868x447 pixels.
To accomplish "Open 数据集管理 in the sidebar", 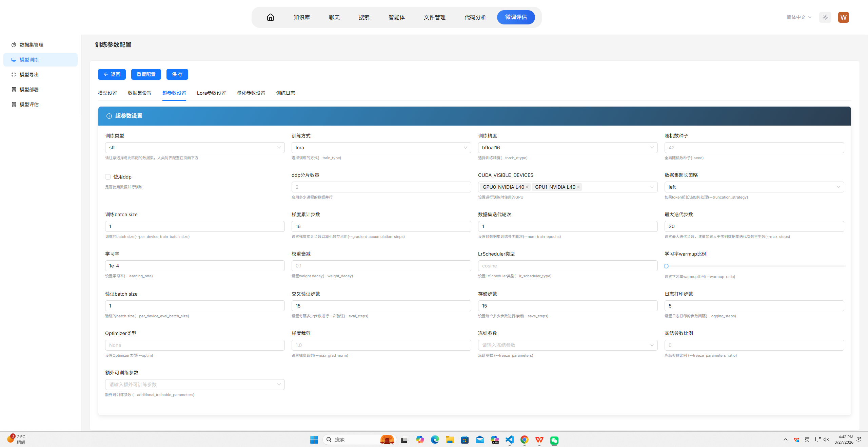I will tap(31, 45).
